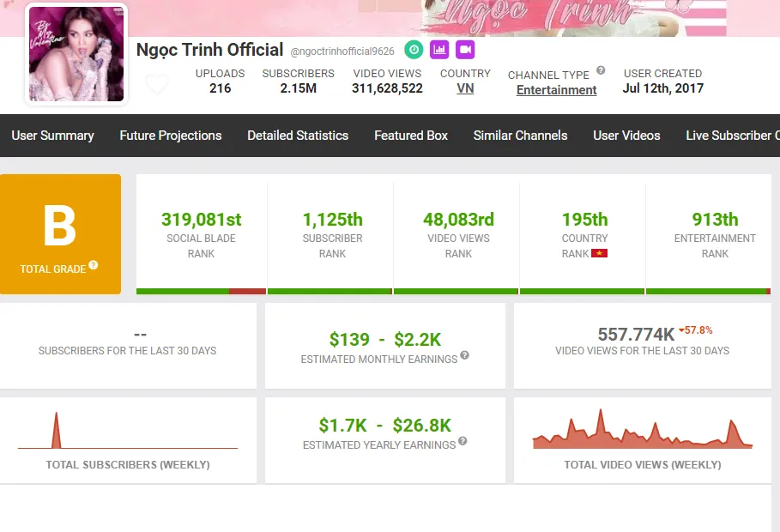Image resolution: width=780 pixels, height=532 pixels.
Task: View the User Videos tab
Action: point(626,136)
